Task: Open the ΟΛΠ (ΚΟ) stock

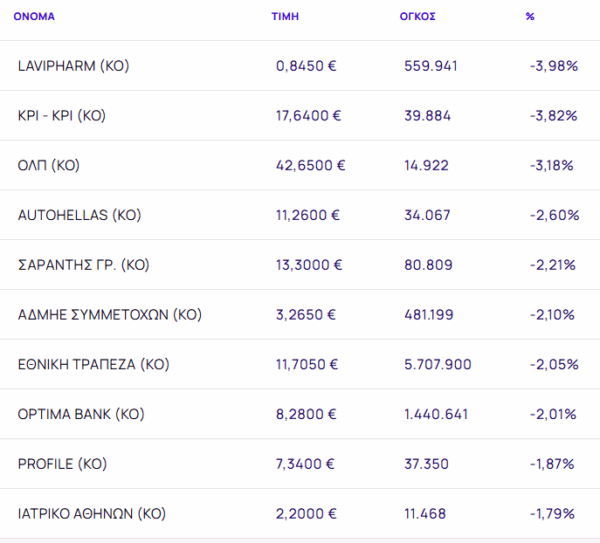Action: pyautogui.click(x=49, y=165)
